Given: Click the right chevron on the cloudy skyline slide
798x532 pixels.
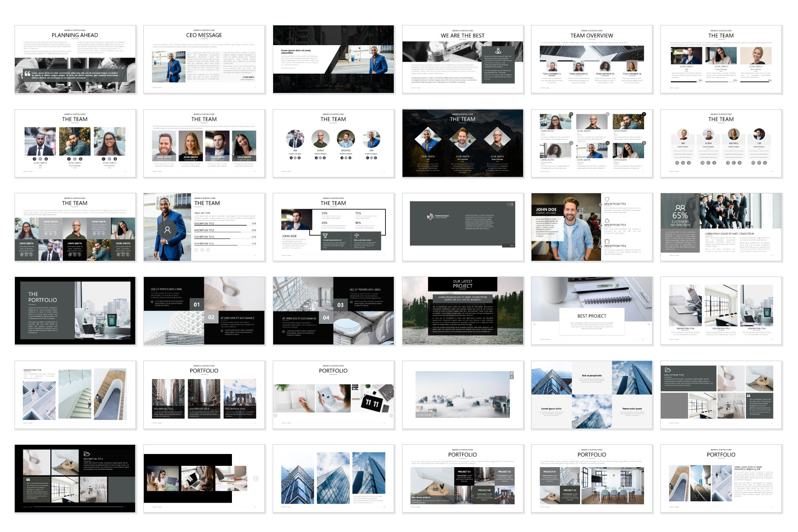Looking at the screenshot, I should coord(512,373).
